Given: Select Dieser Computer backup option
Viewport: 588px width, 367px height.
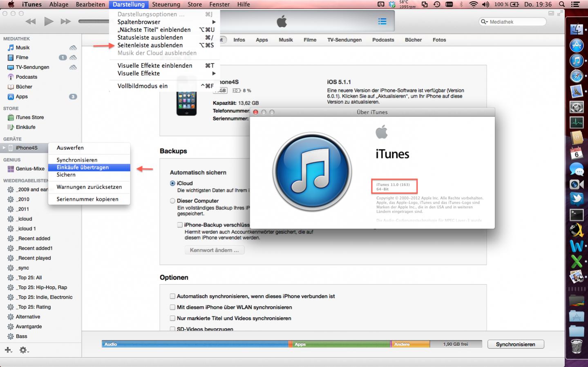Looking at the screenshot, I should 172,201.
